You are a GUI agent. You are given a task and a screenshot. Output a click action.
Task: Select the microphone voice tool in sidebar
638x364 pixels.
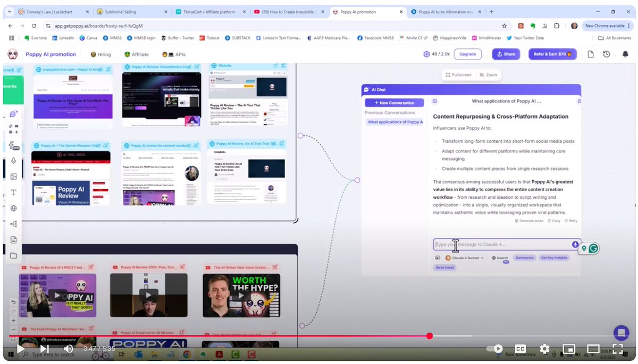(13, 160)
